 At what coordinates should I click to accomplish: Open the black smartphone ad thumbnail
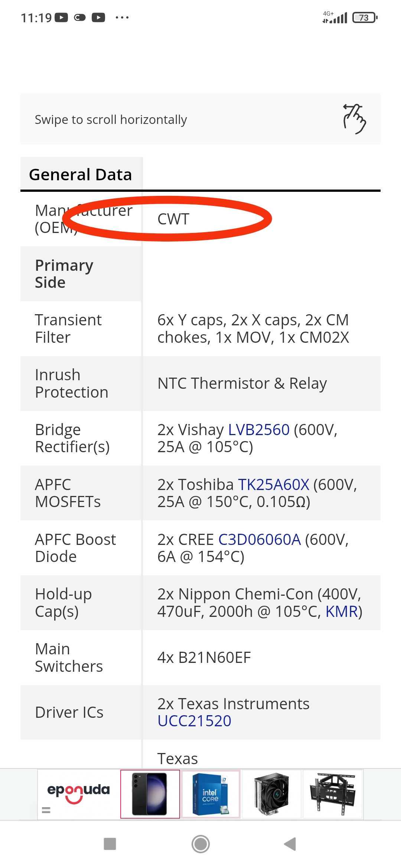click(150, 794)
